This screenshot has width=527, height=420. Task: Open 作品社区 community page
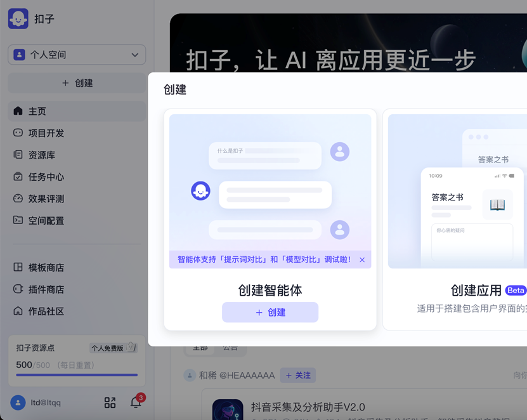coord(46,312)
